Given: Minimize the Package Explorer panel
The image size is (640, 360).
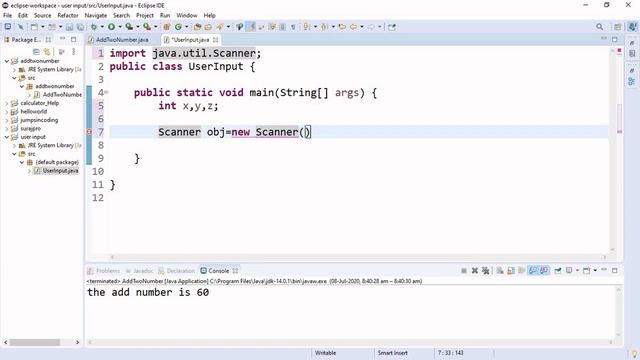Looking at the screenshot, I should coord(62,39).
